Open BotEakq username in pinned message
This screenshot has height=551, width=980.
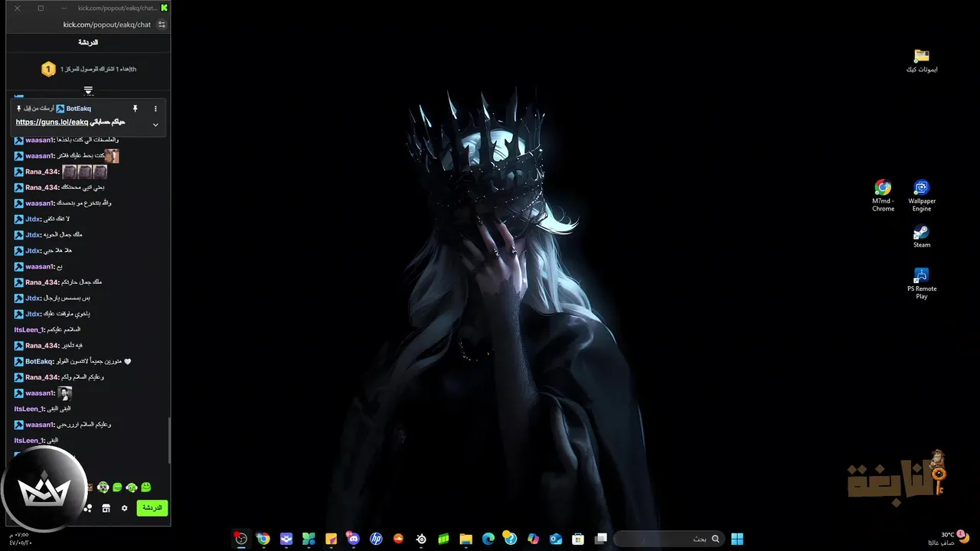(x=79, y=109)
